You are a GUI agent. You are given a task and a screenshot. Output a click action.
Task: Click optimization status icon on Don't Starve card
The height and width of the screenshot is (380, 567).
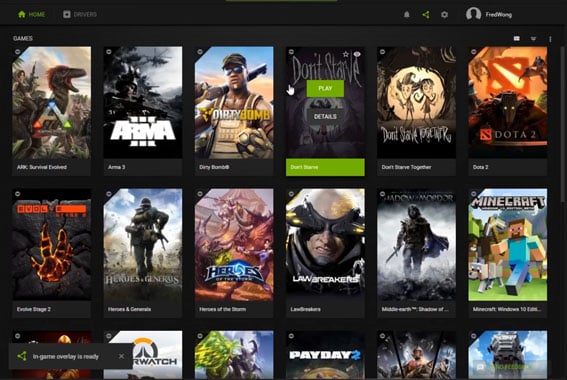(x=291, y=52)
